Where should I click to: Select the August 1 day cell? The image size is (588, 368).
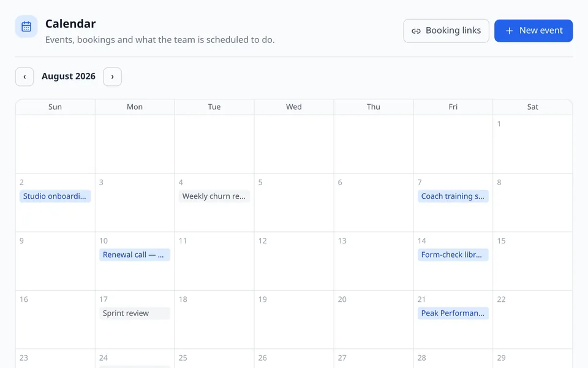(x=532, y=144)
